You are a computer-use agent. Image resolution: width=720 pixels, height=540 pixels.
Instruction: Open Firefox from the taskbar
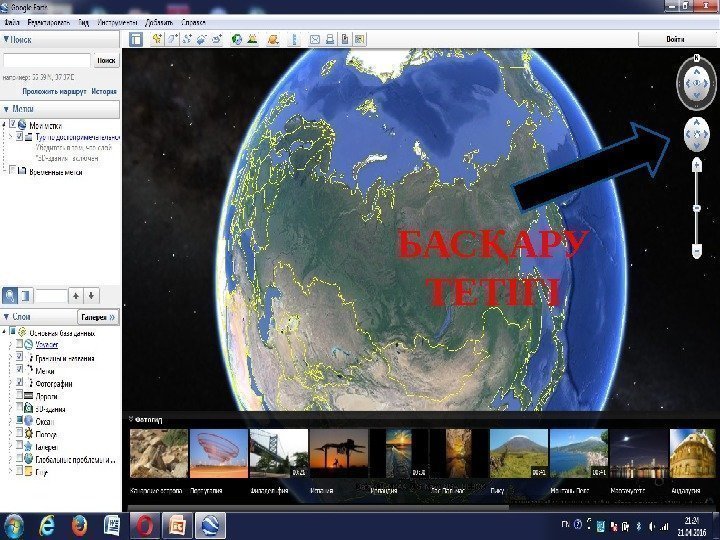click(x=79, y=525)
